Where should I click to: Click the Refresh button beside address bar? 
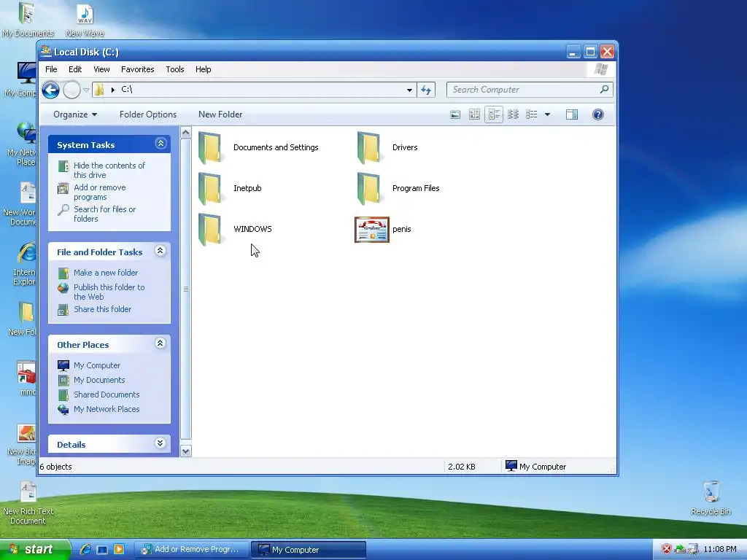tap(426, 90)
